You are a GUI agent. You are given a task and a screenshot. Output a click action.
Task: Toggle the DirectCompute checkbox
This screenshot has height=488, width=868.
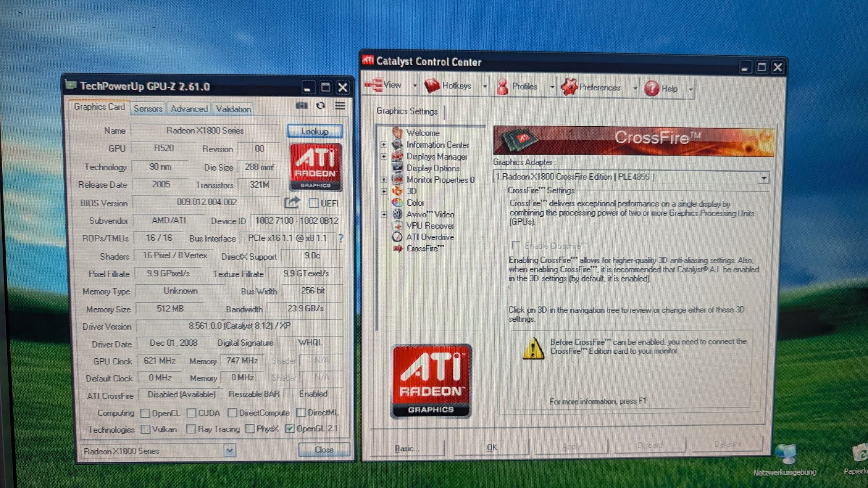pyautogui.click(x=232, y=412)
